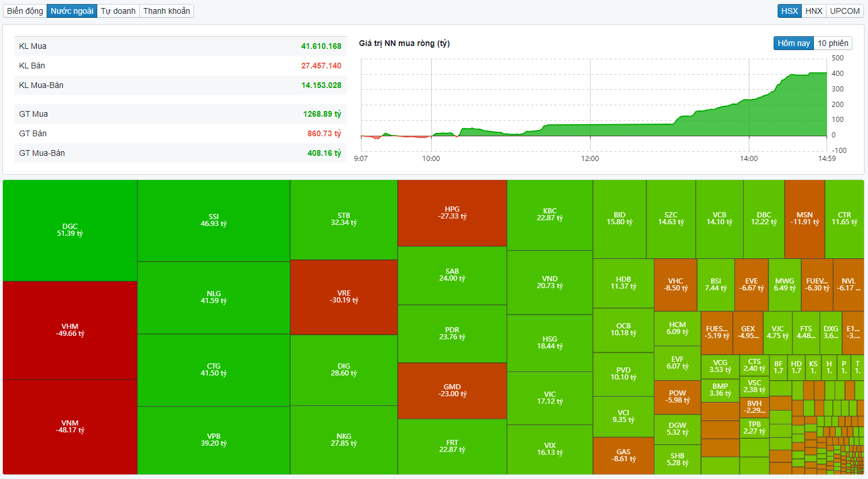The width and height of the screenshot is (868, 479).
Task: Click the CTR 11.65 tỷ tile
Action: [844, 219]
